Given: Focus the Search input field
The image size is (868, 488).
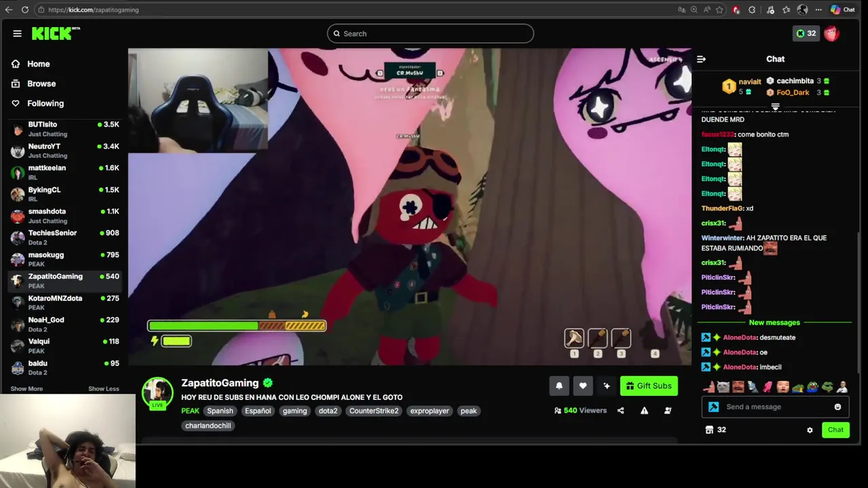Looking at the screenshot, I should 430,33.
